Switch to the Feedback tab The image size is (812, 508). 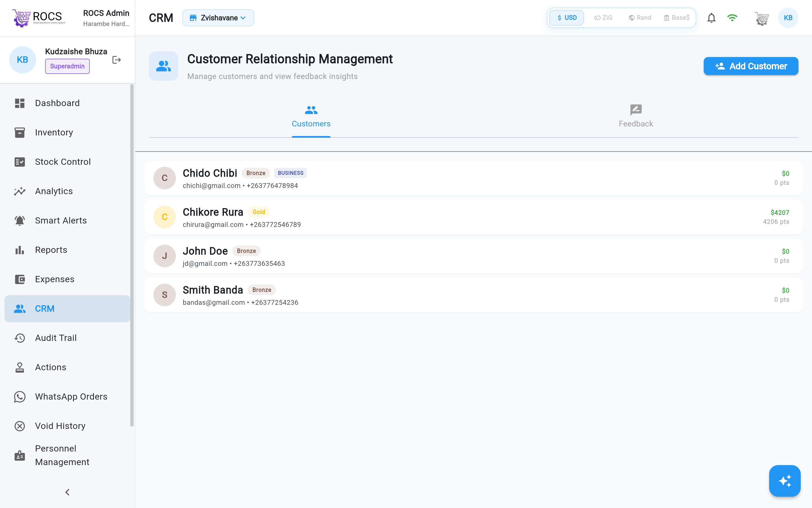point(636,117)
